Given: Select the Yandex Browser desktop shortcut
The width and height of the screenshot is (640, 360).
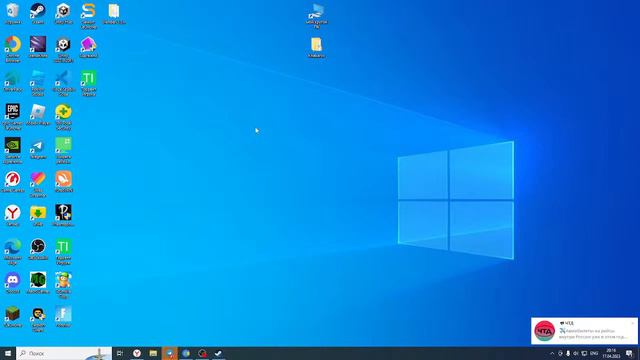Looking at the screenshot, I should coord(13,216).
